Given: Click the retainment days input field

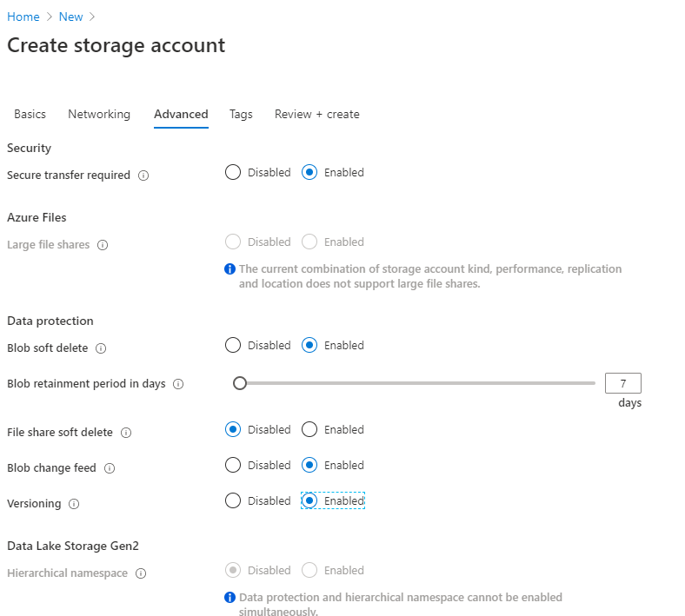Looking at the screenshot, I should [622, 383].
